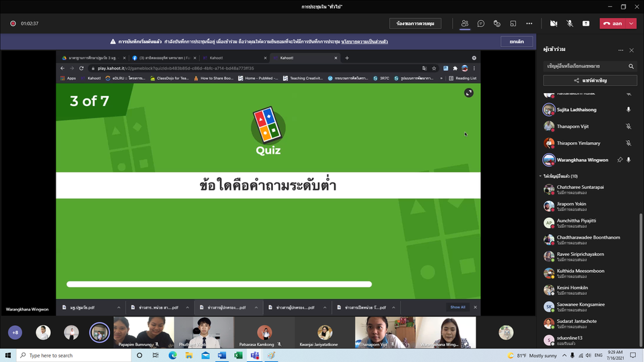Image resolution: width=644 pixels, height=362 pixels.
Task: Click the Task View taskbar icon
Action: 155,355
